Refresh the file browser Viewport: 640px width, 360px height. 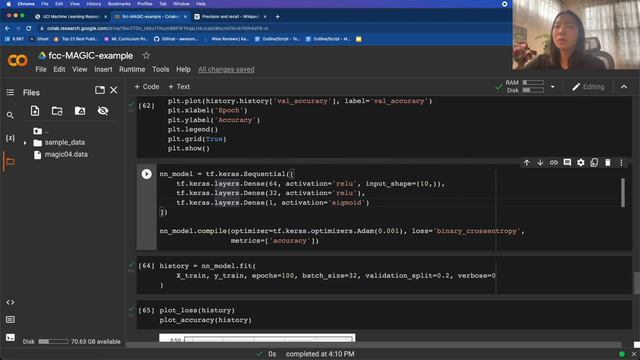(x=57, y=111)
